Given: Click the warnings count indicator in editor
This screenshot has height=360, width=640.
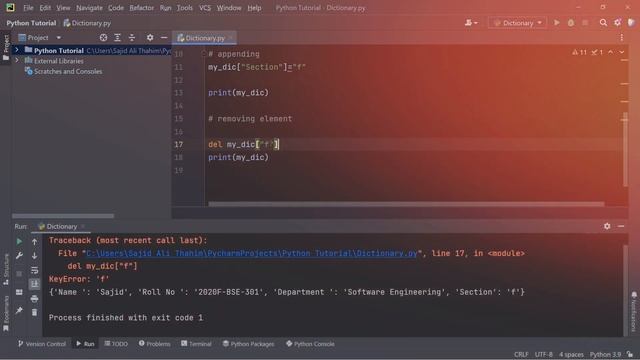Looking at the screenshot, I should (x=579, y=52).
